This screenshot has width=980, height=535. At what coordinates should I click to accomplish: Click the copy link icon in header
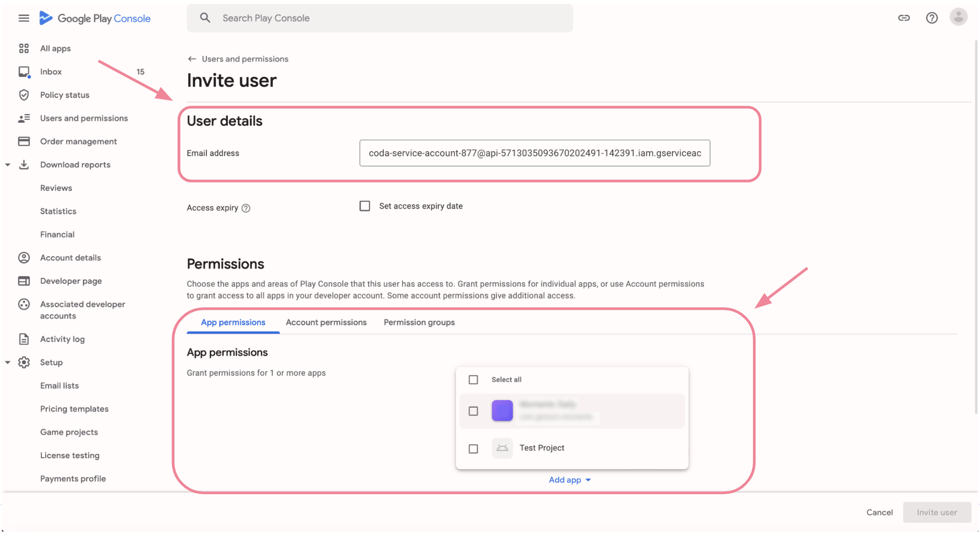[903, 18]
